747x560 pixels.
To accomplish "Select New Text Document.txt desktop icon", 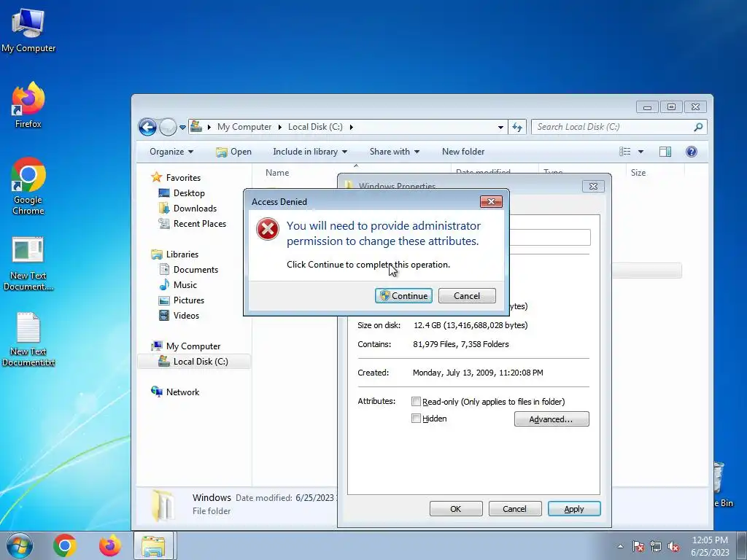I will (28, 339).
